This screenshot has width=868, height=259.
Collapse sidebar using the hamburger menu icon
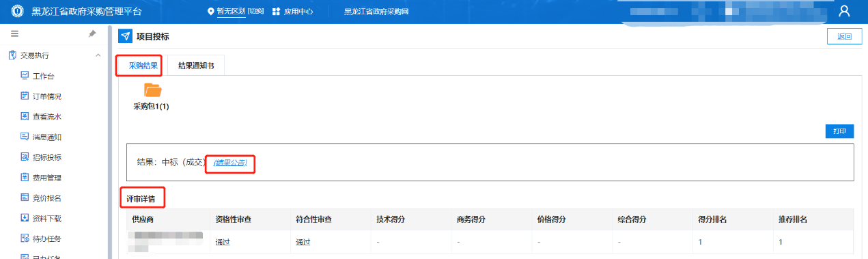(14, 33)
